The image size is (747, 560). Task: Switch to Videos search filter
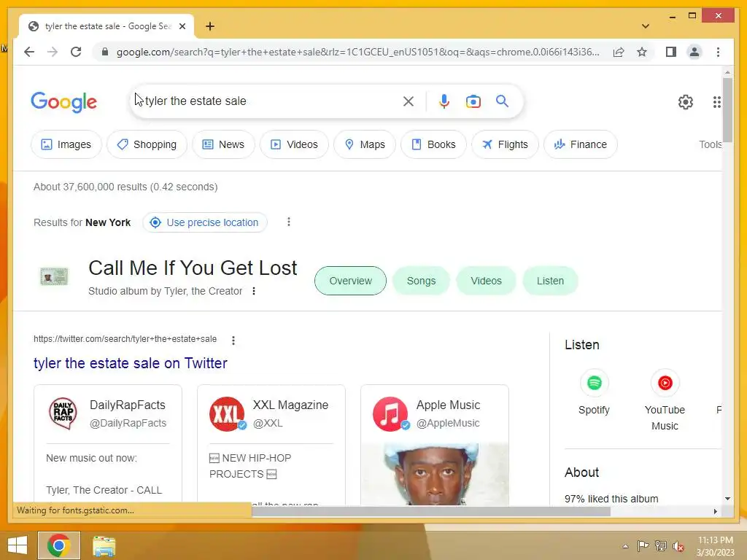(294, 144)
